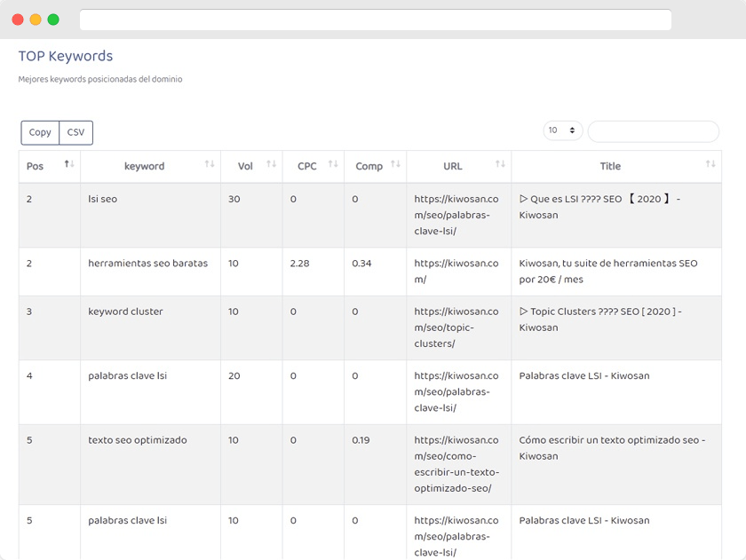
Task: Click the yellow minimize window dot
Action: pyautogui.click(x=36, y=20)
